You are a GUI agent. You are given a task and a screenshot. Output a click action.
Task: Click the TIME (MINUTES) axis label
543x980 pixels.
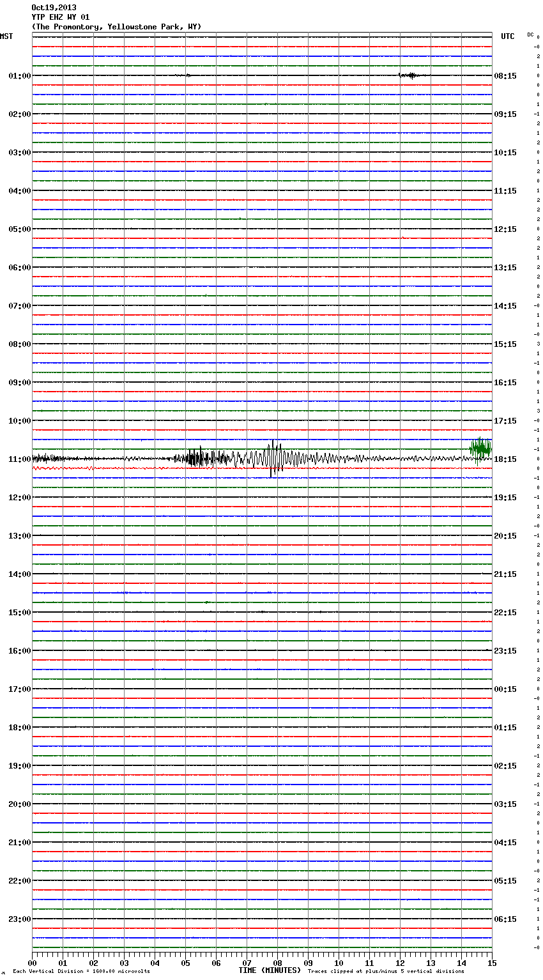click(x=269, y=970)
